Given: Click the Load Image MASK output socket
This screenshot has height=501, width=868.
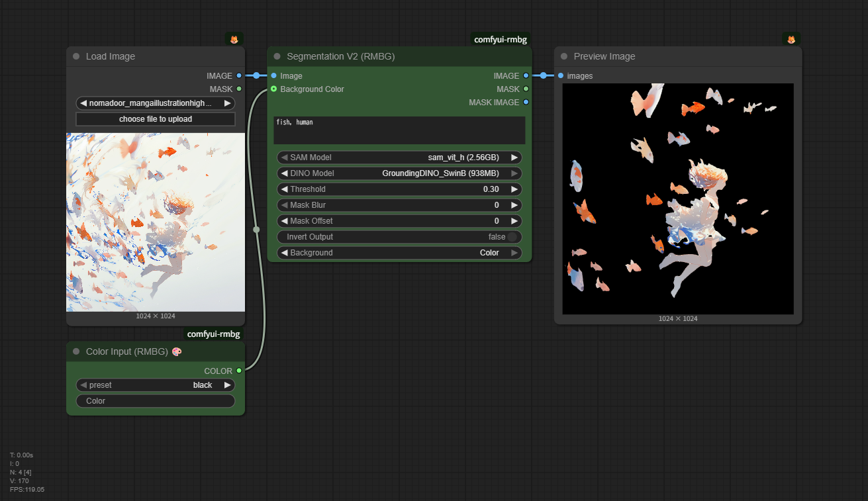Looking at the screenshot, I should (239, 89).
